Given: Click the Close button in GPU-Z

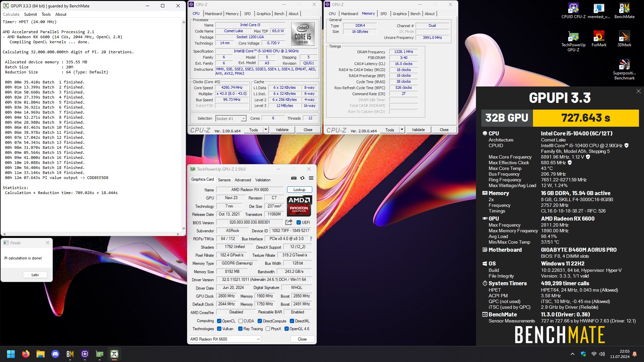Looking at the screenshot, I should [x=302, y=339].
